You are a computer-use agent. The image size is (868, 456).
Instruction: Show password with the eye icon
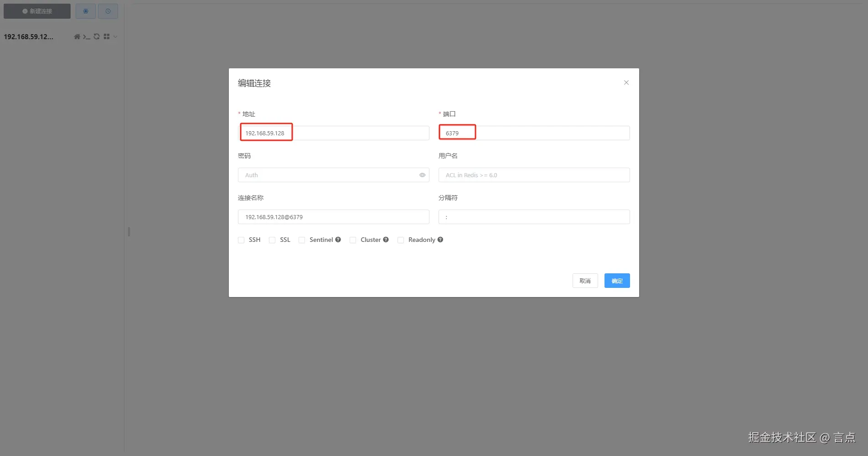pos(422,175)
